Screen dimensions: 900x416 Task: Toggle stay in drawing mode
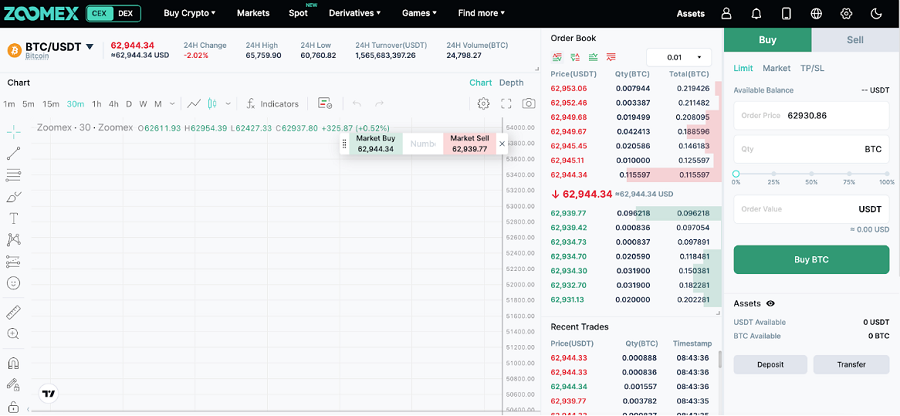14,384
